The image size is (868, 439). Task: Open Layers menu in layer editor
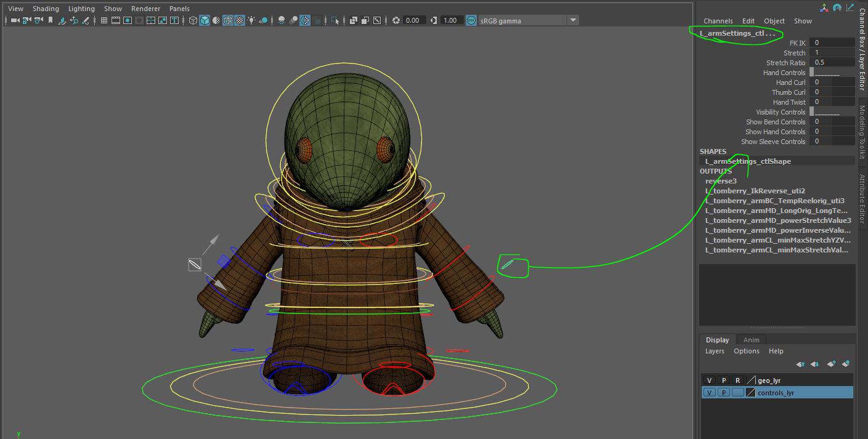point(715,351)
